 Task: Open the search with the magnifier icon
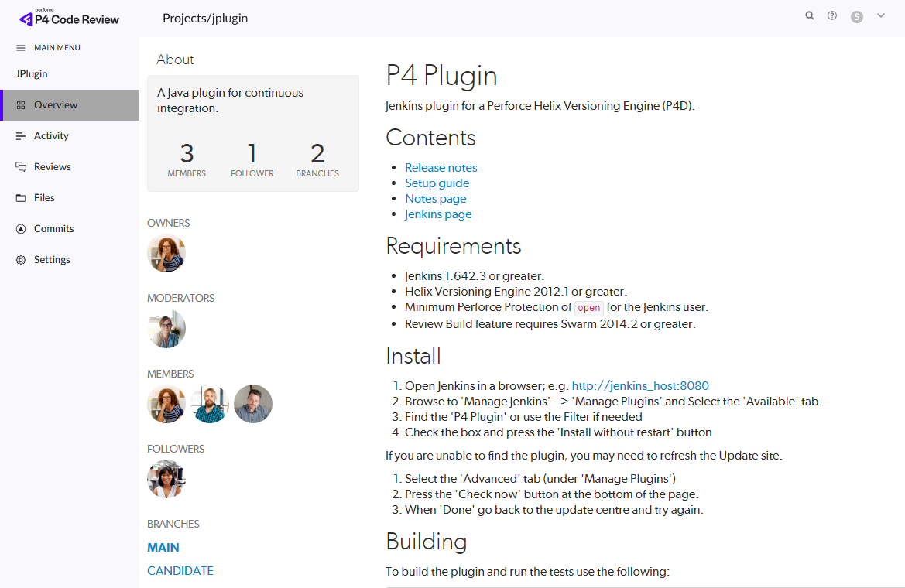[810, 15]
